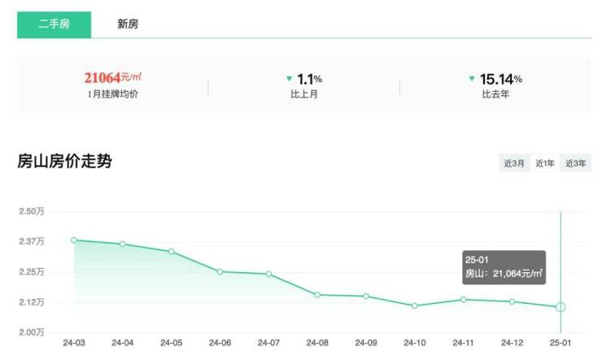Click the highlighted 25-01 data point

coord(561,307)
